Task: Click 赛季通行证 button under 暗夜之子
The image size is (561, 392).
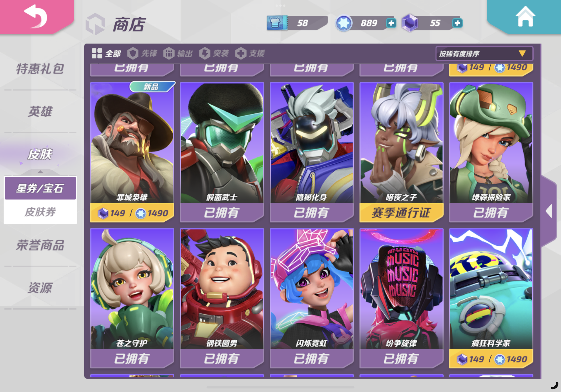Action: click(x=401, y=213)
